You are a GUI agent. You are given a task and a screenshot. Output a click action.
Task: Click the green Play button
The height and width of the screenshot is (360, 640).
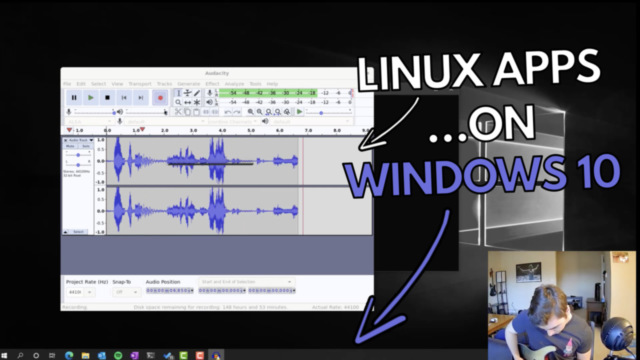point(91,98)
